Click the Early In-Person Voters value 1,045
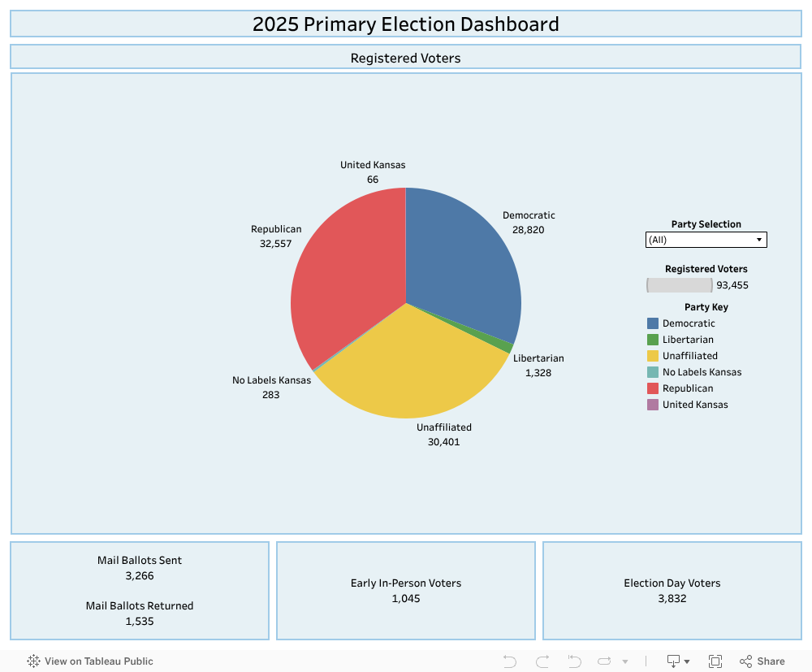This screenshot has width=812, height=672. (x=406, y=598)
